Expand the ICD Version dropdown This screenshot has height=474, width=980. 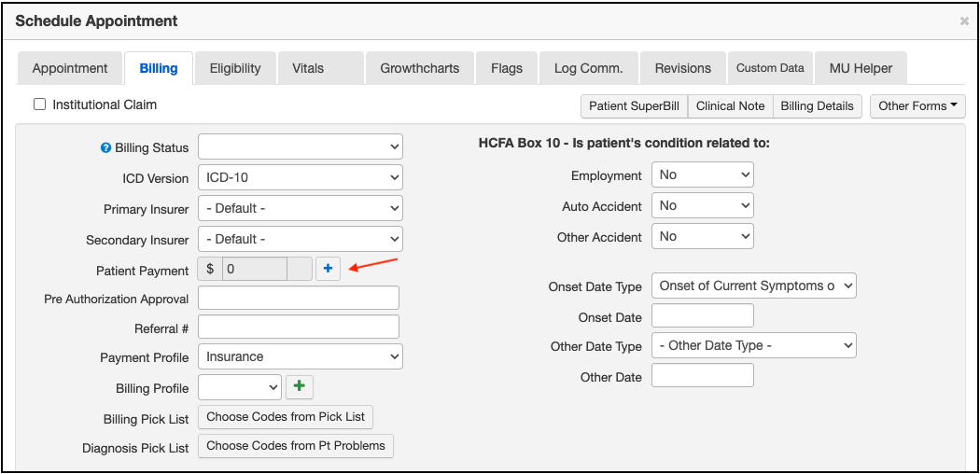coord(300,177)
